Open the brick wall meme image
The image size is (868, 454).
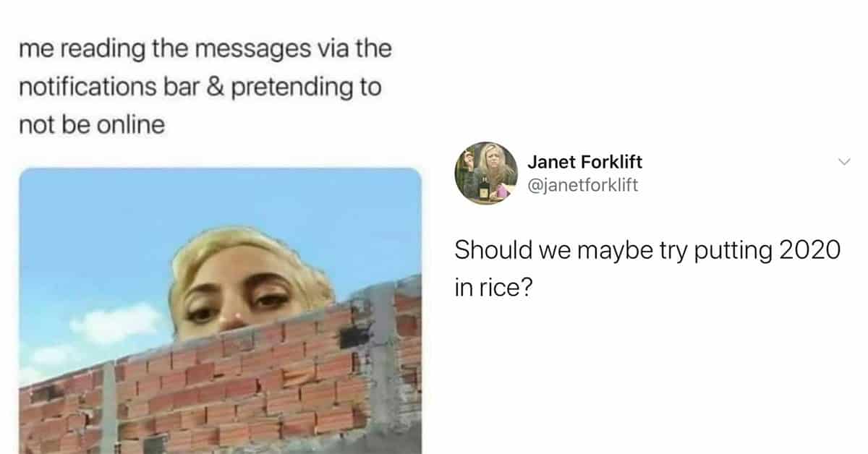pyautogui.click(x=220, y=311)
